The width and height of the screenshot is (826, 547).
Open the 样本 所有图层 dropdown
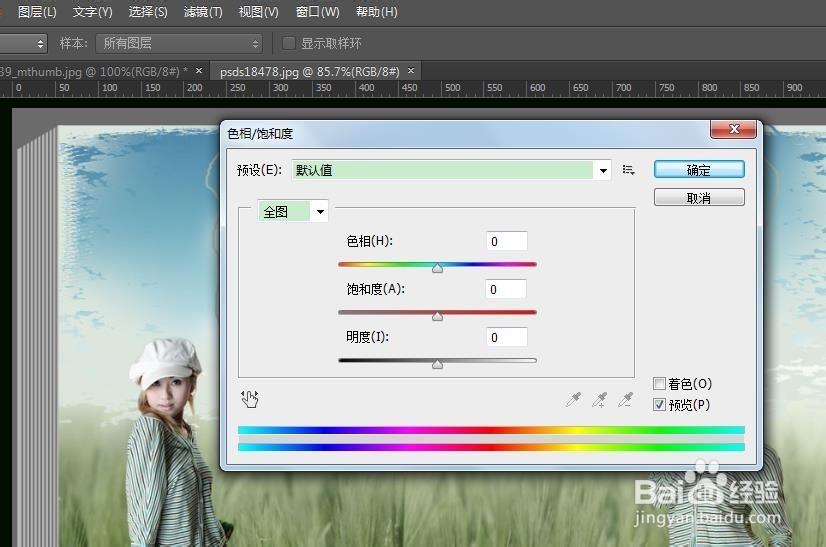point(179,43)
